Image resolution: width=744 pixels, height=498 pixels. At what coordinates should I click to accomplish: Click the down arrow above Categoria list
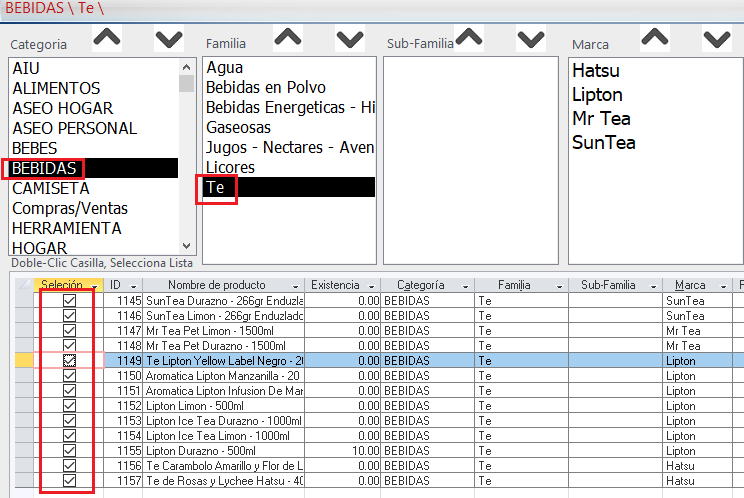[169, 39]
